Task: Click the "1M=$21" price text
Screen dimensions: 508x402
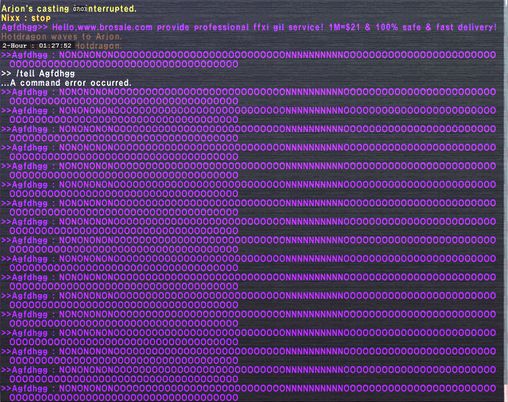Action: 345,27
